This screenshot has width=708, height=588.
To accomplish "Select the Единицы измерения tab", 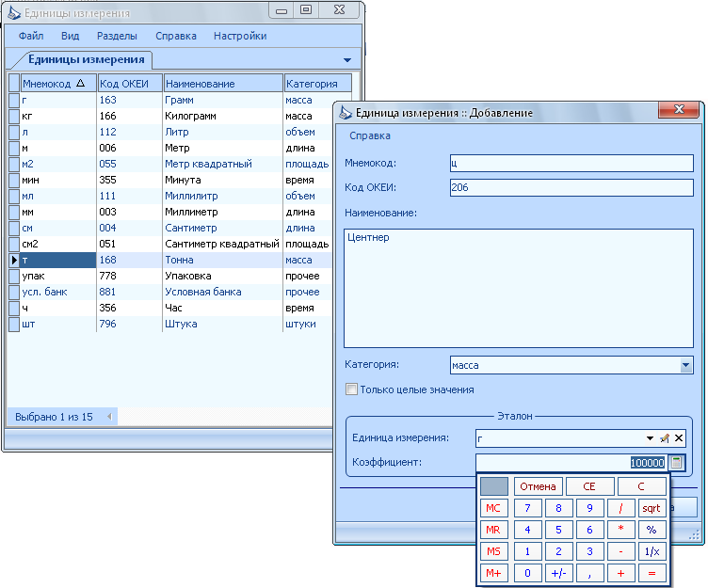I will pos(86,59).
